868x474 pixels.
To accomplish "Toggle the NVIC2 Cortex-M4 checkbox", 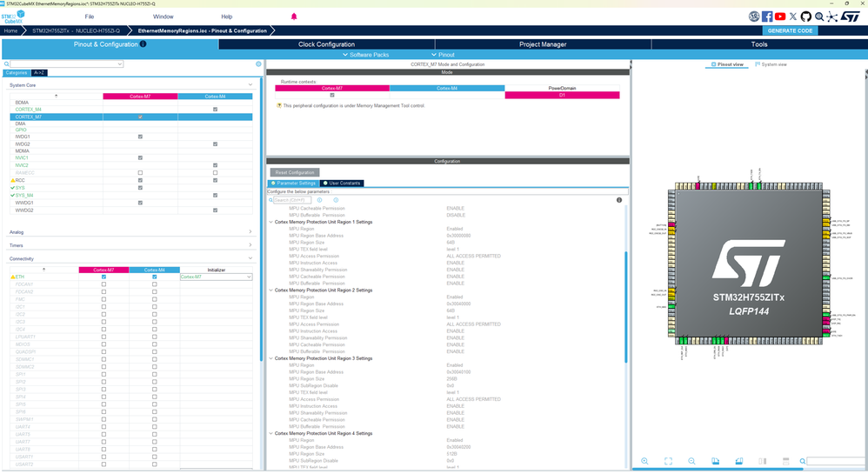I will point(216,165).
